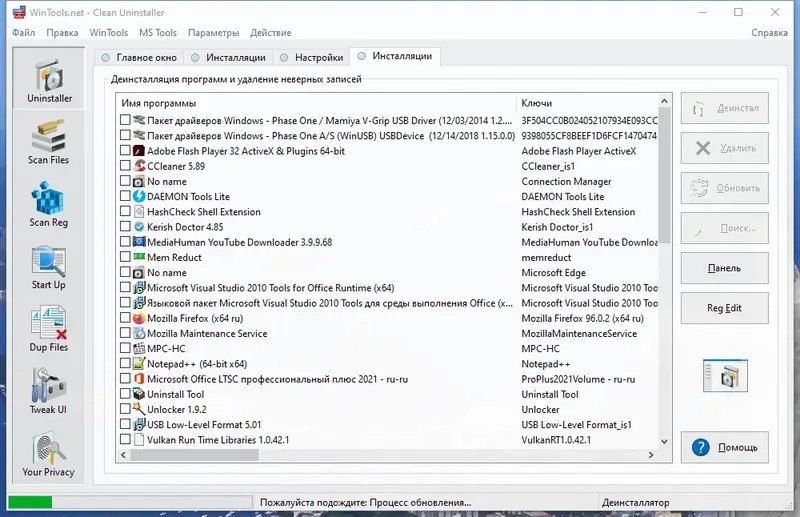Viewport: 800px width, 517px height.
Task: Check the Kerish Doctor 4.85 checkbox
Action: pos(125,227)
